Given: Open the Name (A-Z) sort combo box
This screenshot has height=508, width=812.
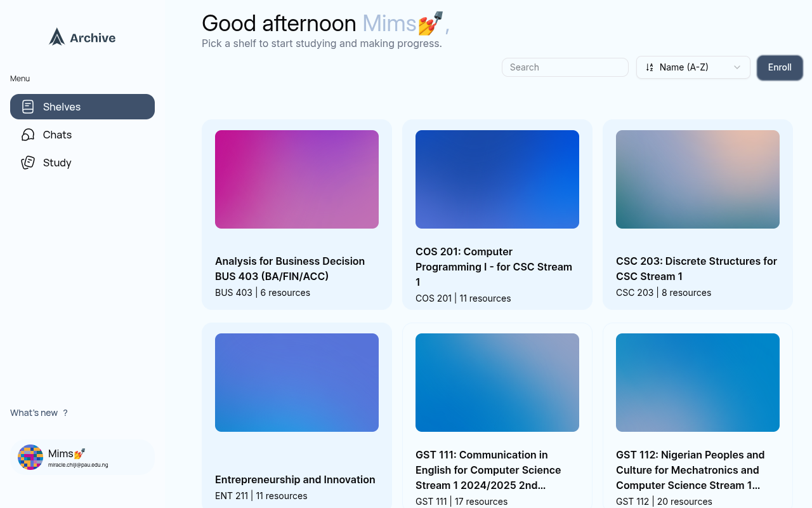Looking at the screenshot, I should (x=693, y=67).
